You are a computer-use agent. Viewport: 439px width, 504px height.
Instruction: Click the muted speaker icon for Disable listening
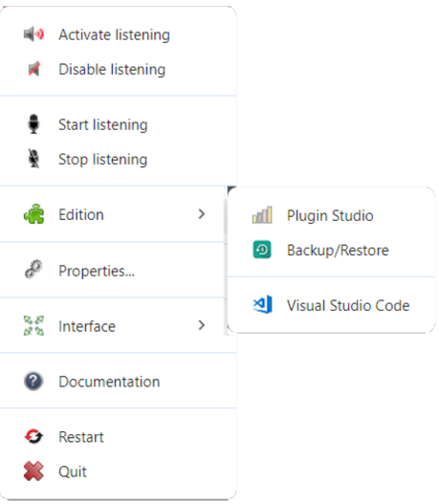33,69
